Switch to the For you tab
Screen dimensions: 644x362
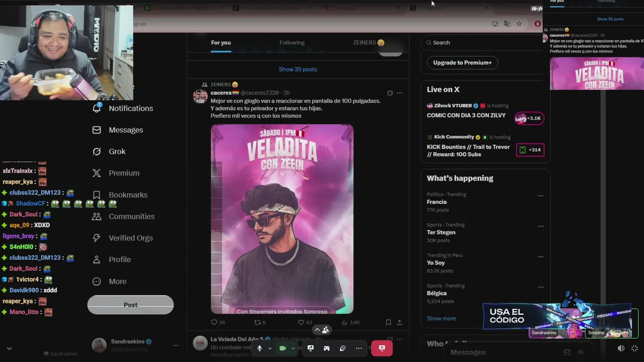click(221, 43)
